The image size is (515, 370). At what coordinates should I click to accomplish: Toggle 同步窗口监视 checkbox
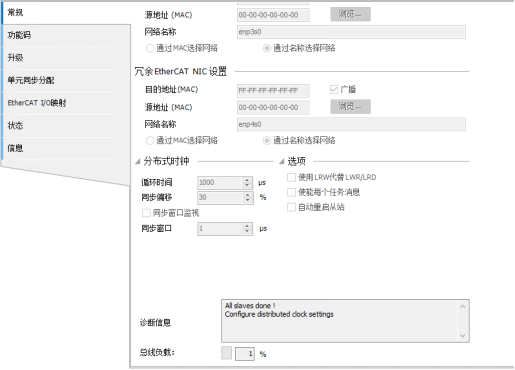[146, 213]
